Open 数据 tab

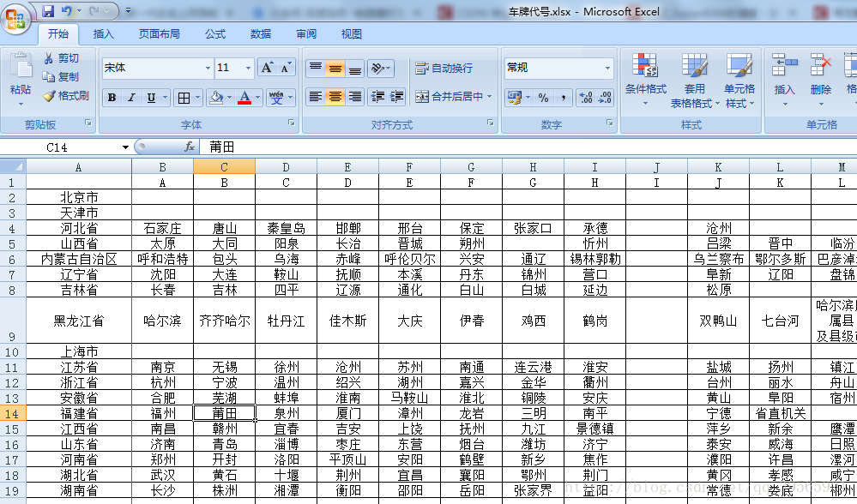click(261, 33)
